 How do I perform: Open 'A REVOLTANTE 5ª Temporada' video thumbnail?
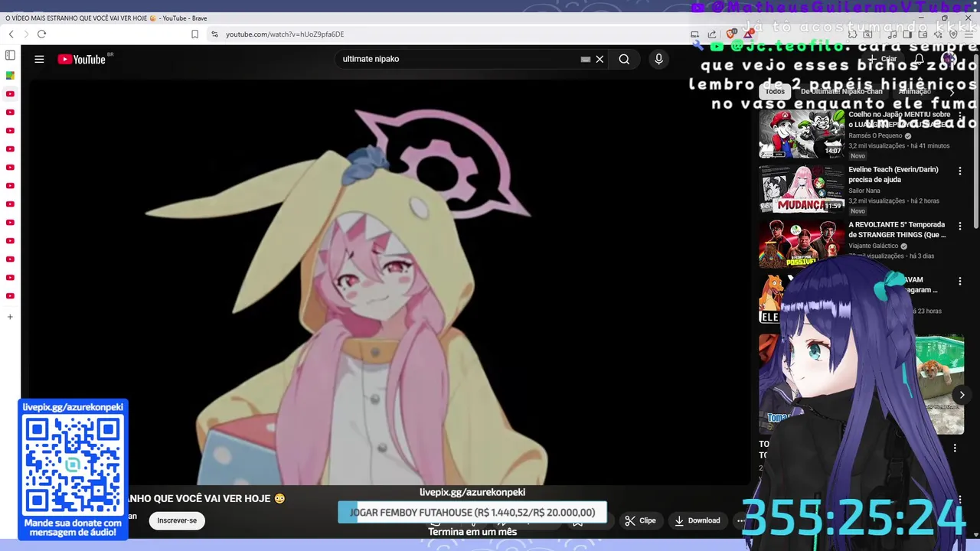point(802,244)
